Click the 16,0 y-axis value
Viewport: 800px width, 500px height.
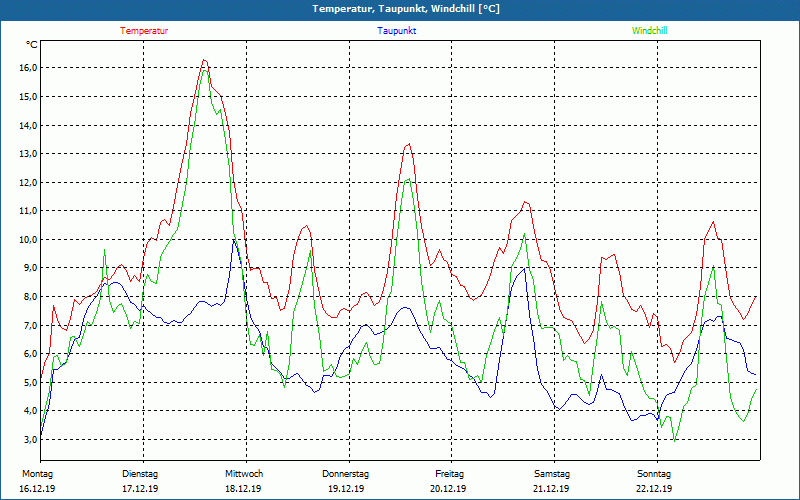pyautogui.click(x=29, y=68)
